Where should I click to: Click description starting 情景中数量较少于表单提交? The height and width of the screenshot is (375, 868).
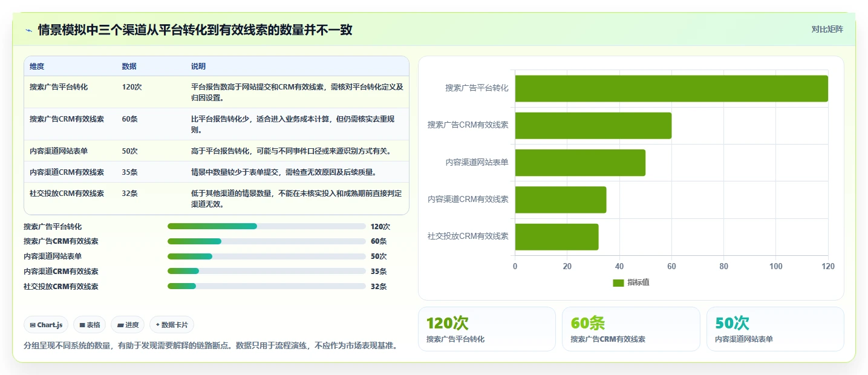(x=284, y=172)
